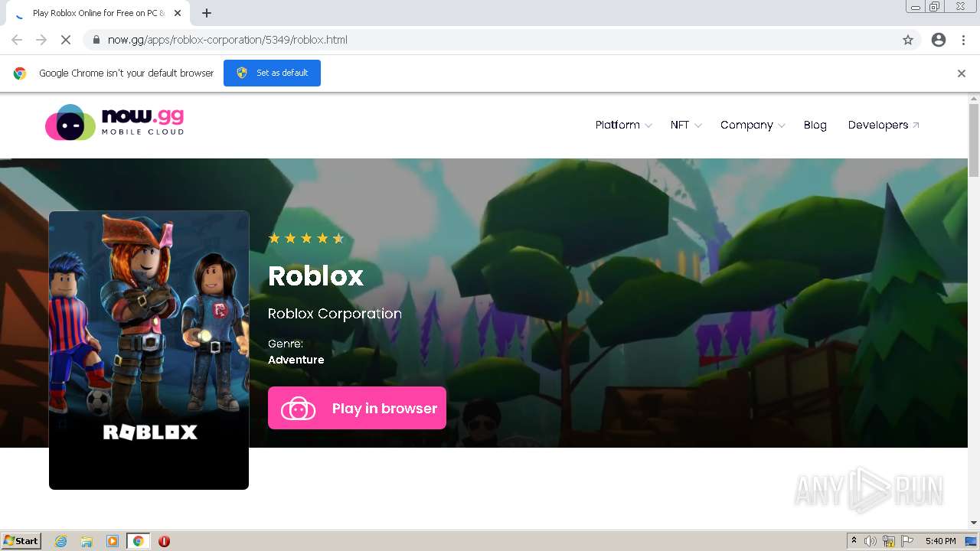The image size is (980, 551).
Task: Stop loading the page in Chrome
Action: coord(66,40)
